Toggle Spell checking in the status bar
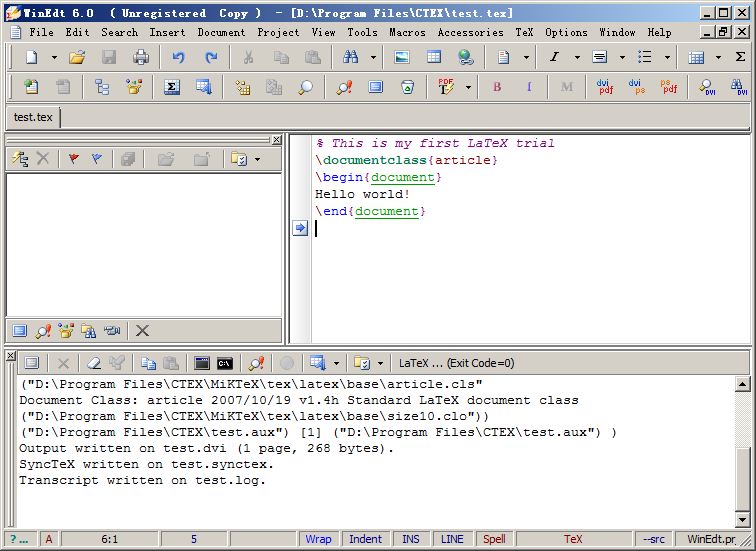Viewport: 756px width, 551px height. pos(494,539)
